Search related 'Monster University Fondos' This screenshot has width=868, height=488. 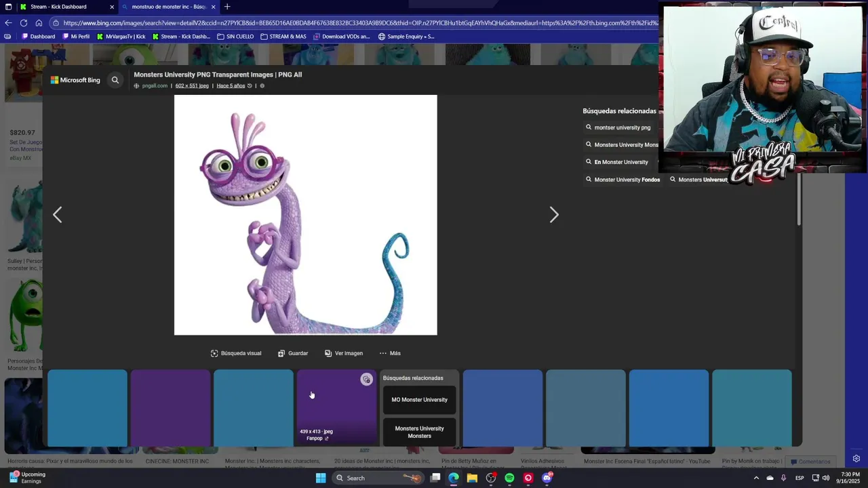click(623, 180)
